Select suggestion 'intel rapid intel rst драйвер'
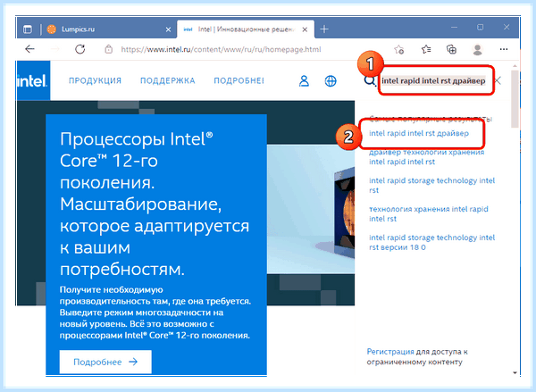The height and width of the screenshot is (392, 536). (x=419, y=133)
